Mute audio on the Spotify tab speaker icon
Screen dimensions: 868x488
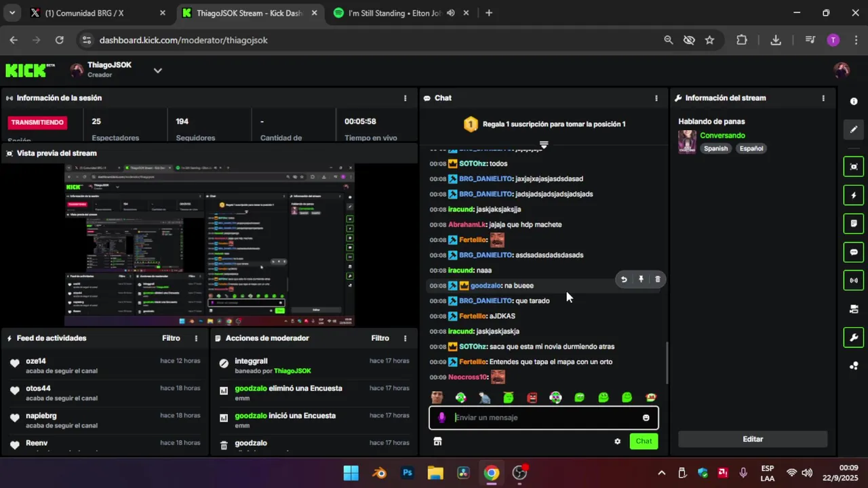pyautogui.click(x=451, y=13)
